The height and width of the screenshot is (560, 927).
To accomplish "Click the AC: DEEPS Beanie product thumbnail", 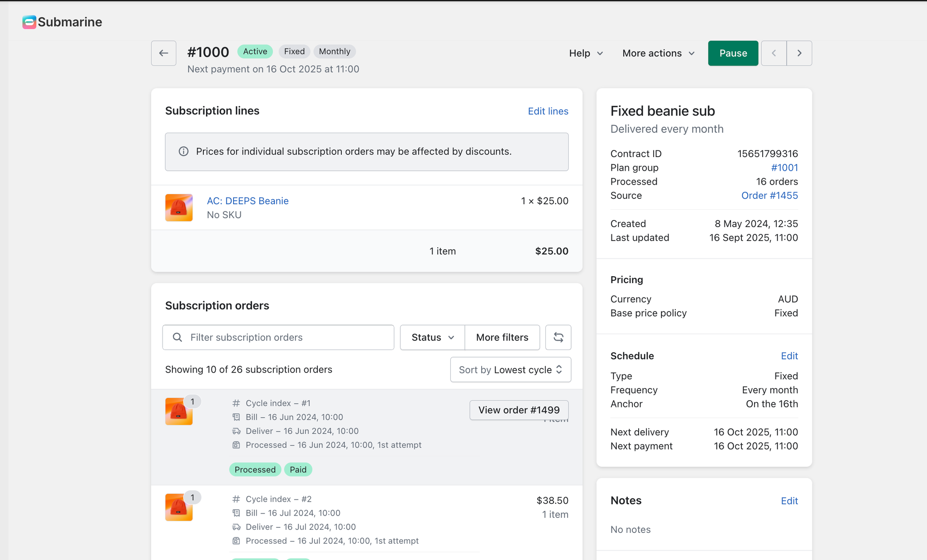I will [x=179, y=208].
